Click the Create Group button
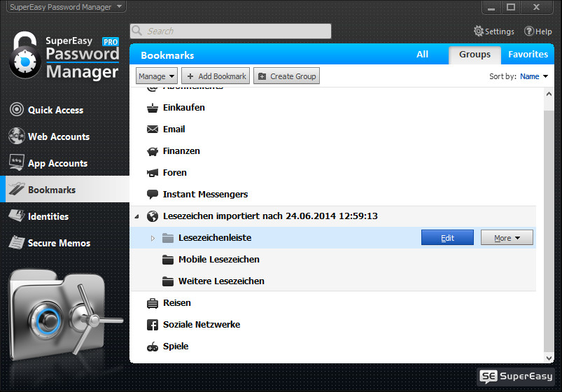 tap(287, 76)
